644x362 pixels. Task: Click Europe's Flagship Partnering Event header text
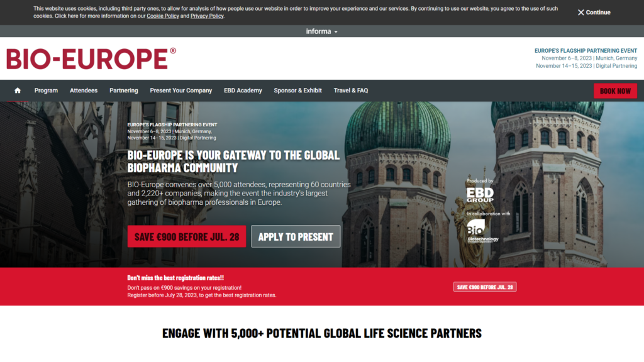click(586, 51)
